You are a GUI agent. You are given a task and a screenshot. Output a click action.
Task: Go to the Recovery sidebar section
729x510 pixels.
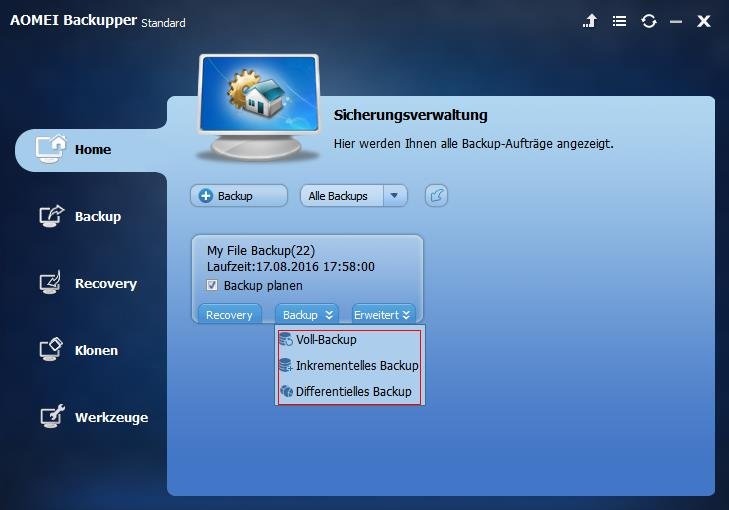[88, 284]
